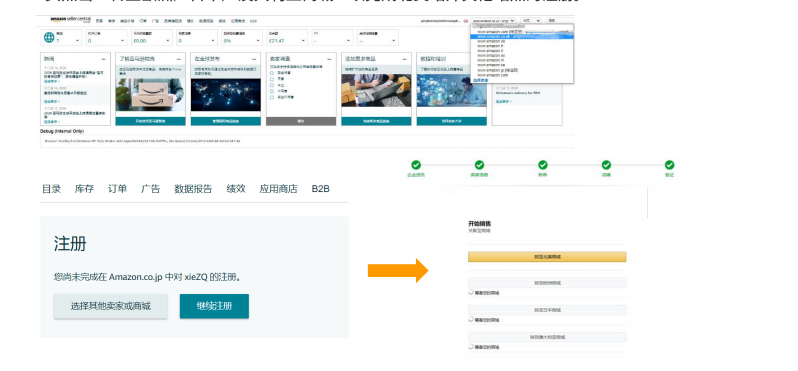Viewport: 798px width, 371px height.
Task: Click the green check above 卖家信息 step
Action: pos(479,165)
